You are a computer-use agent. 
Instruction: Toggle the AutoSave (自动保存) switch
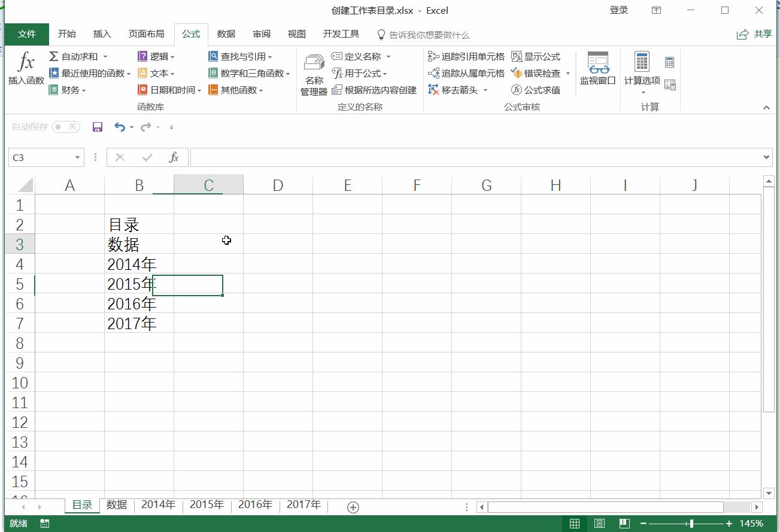coord(65,127)
